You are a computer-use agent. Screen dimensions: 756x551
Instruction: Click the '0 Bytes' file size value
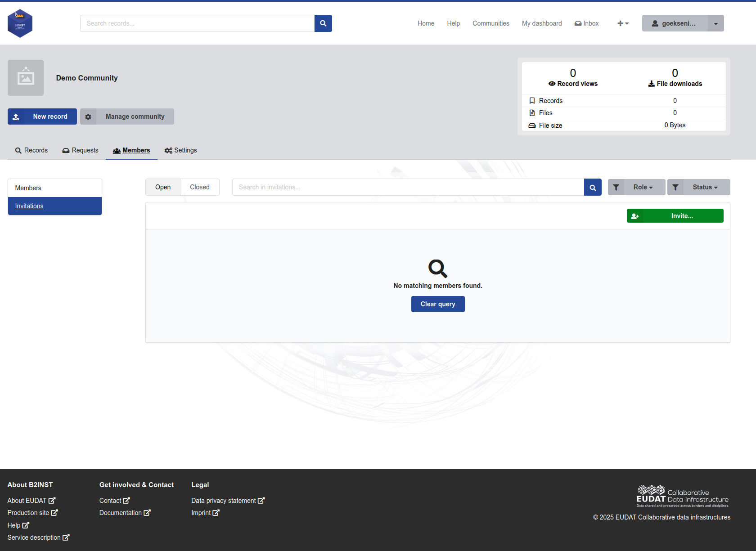point(675,125)
